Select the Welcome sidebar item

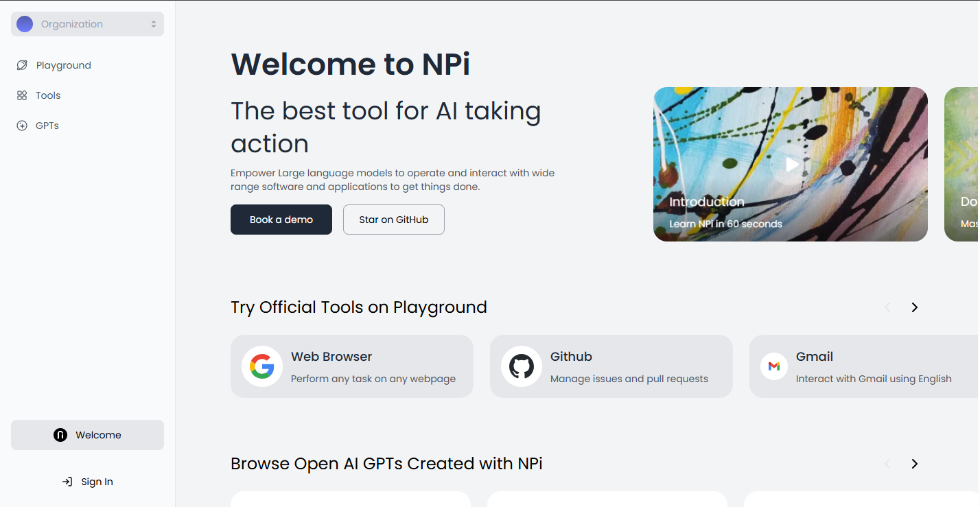(x=87, y=435)
